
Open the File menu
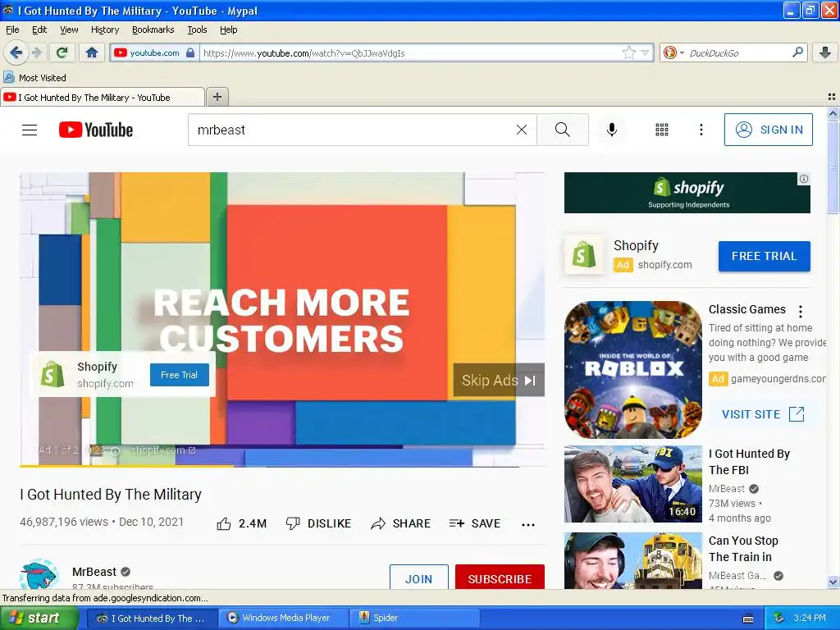[12, 30]
